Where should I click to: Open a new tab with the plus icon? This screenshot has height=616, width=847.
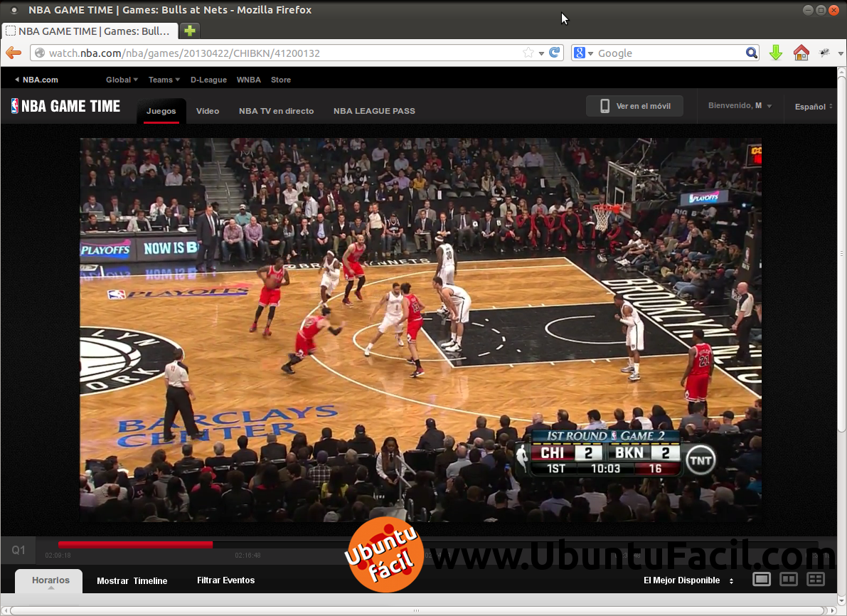tap(190, 31)
